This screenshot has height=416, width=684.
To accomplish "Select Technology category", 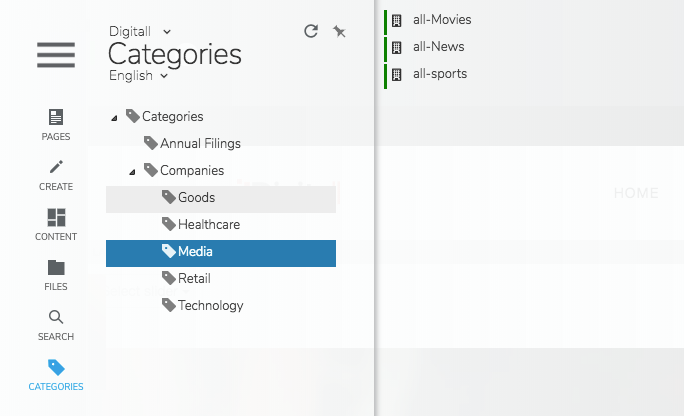I will [211, 306].
